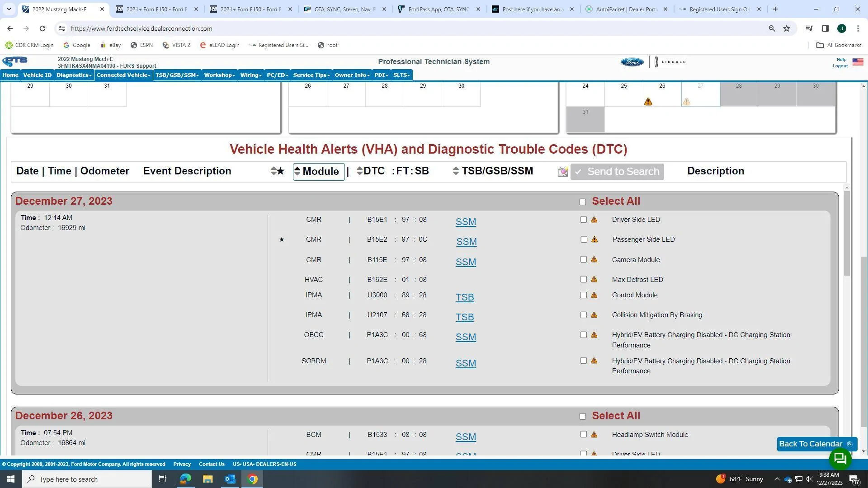
Task: Click the browser address bar URL
Action: (142, 28)
